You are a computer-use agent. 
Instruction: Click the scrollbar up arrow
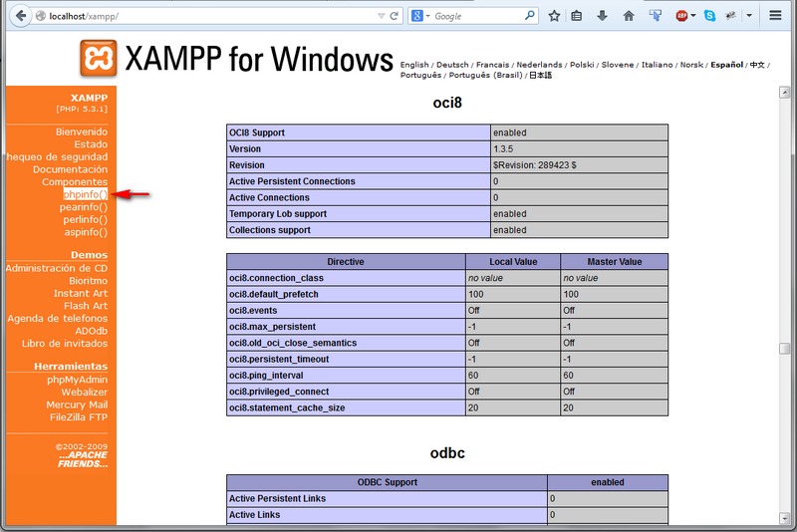(785, 93)
